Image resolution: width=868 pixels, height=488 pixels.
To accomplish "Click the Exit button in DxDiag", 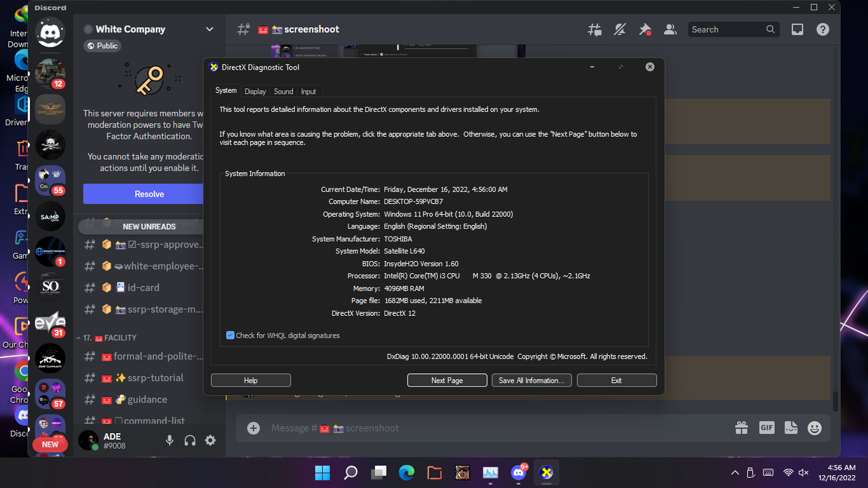I will [x=616, y=380].
